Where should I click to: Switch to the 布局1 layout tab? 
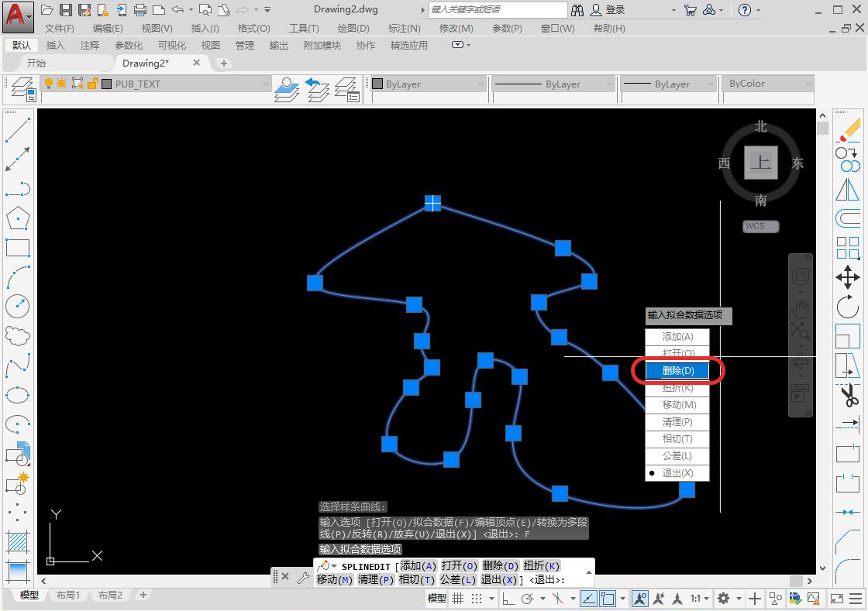point(68,595)
